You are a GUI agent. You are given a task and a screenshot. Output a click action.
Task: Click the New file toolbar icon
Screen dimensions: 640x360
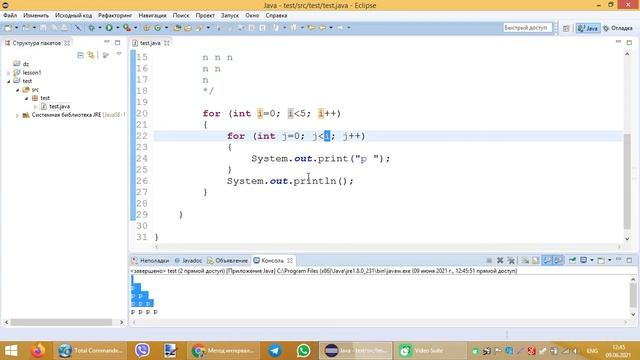[8, 28]
